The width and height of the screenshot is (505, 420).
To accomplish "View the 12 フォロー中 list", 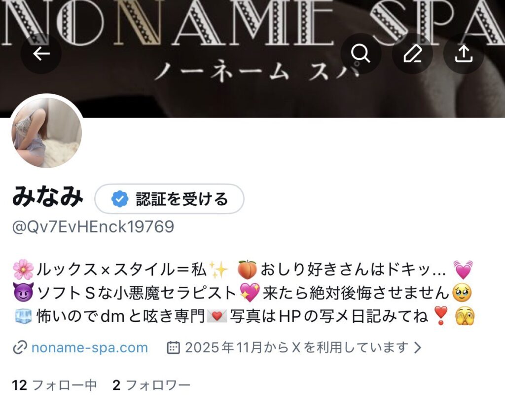I will pyautogui.click(x=54, y=385).
